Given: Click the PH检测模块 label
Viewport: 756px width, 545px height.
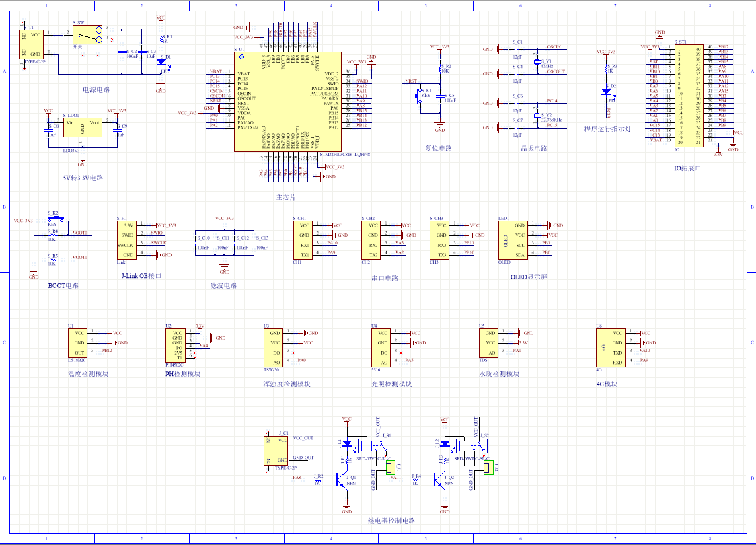Looking at the screenshot, I should 183,374.
